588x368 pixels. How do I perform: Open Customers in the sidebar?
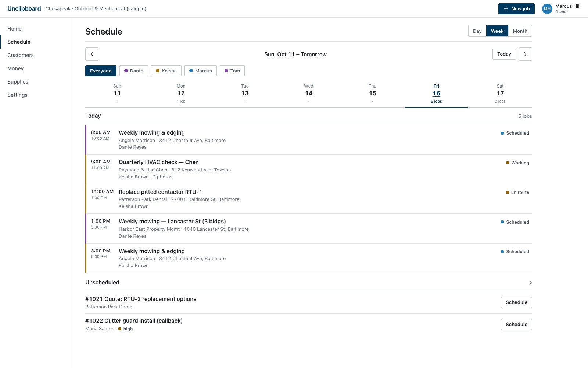(x=37, y=55)
